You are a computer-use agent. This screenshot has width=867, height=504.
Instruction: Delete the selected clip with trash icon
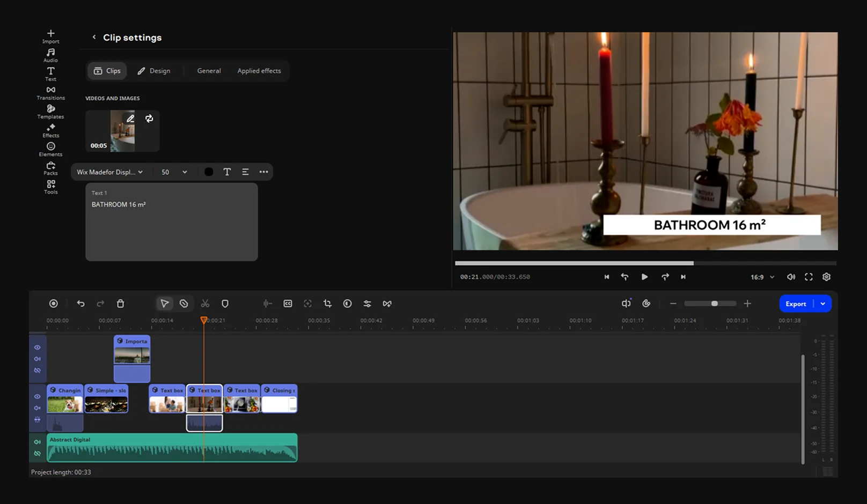pyautogui.click(x=121, y=303)
